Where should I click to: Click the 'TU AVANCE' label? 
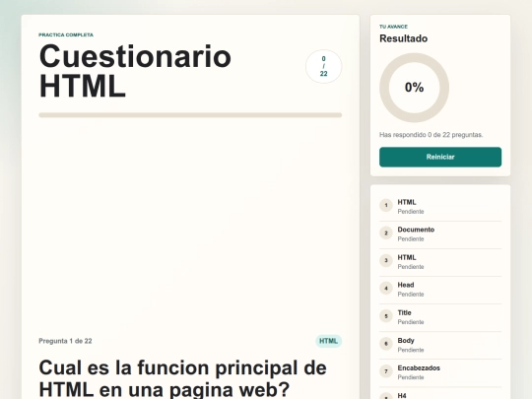(x=393, y=27)
